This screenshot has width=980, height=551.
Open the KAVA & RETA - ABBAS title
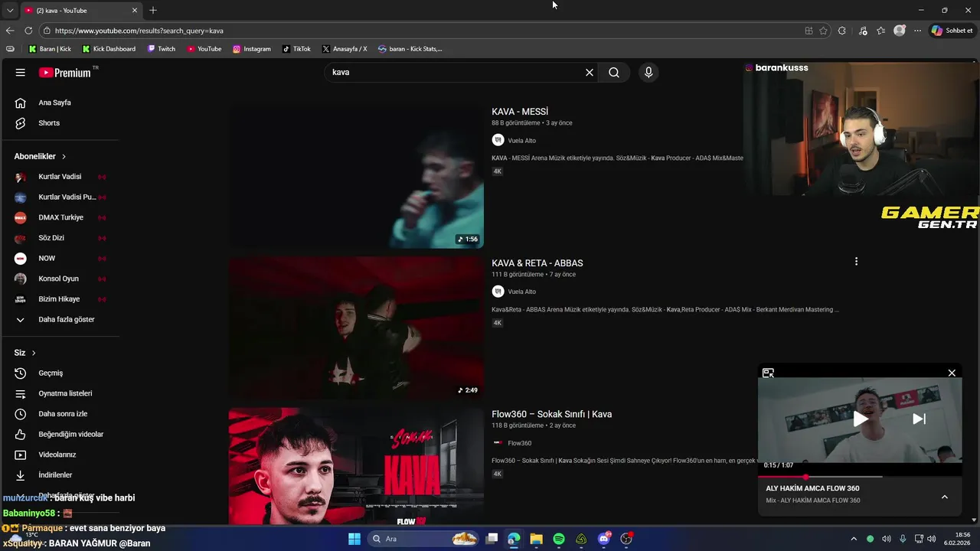tap(537, 263)
